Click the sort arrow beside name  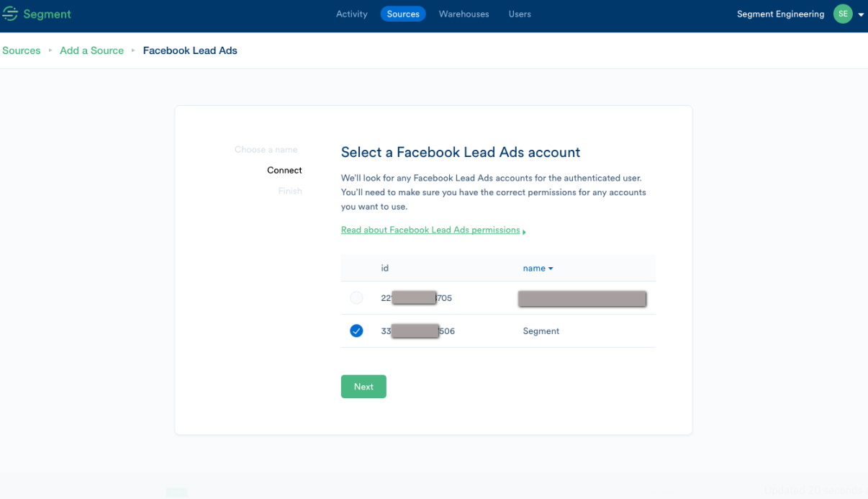click(x=551, y=269)
